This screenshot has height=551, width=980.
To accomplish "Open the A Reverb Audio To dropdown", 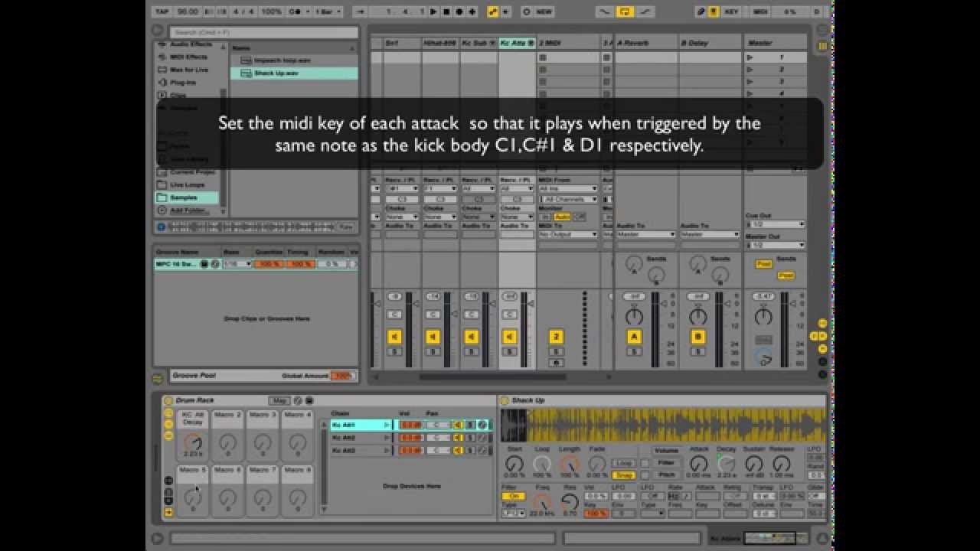I will pos(645,234).
